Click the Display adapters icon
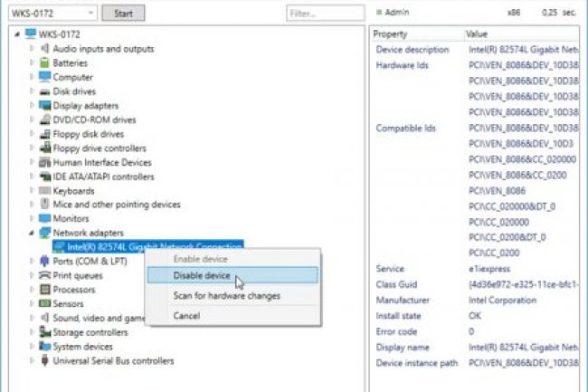Screen dimensions: 588x392 coord(44,106)
